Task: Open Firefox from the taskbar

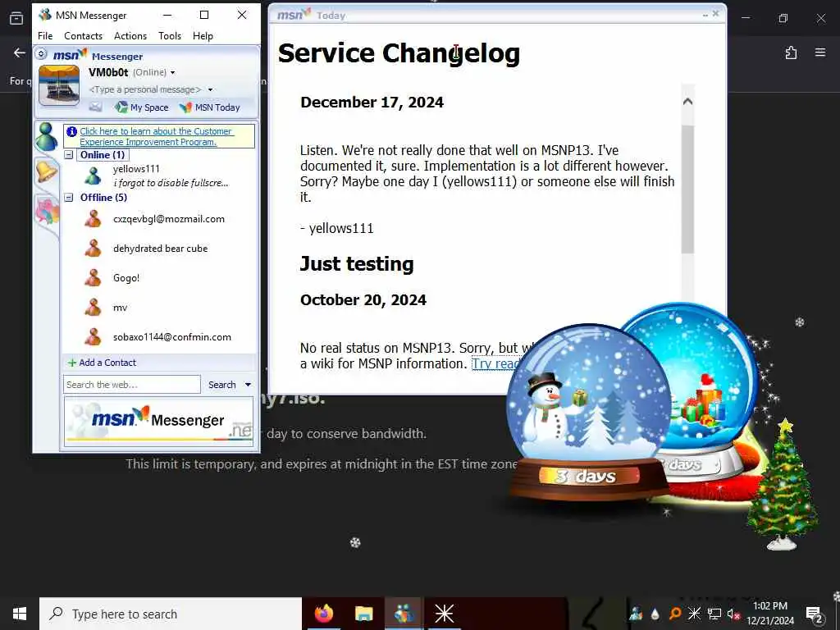Action: [323, 614]
